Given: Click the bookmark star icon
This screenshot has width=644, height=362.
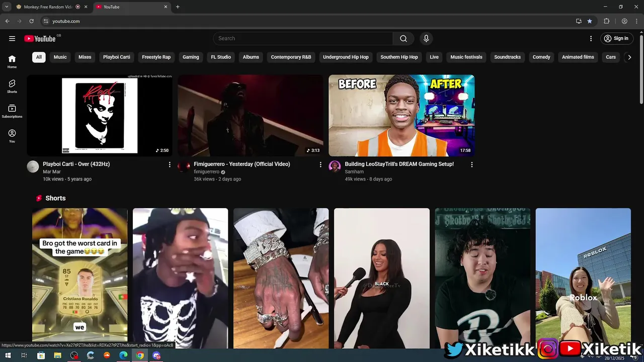Looking at the screenshot, I should click(590, 21).
